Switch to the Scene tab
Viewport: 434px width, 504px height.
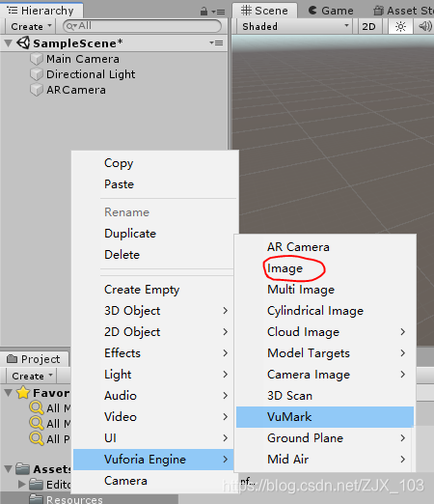click(265, 11)
